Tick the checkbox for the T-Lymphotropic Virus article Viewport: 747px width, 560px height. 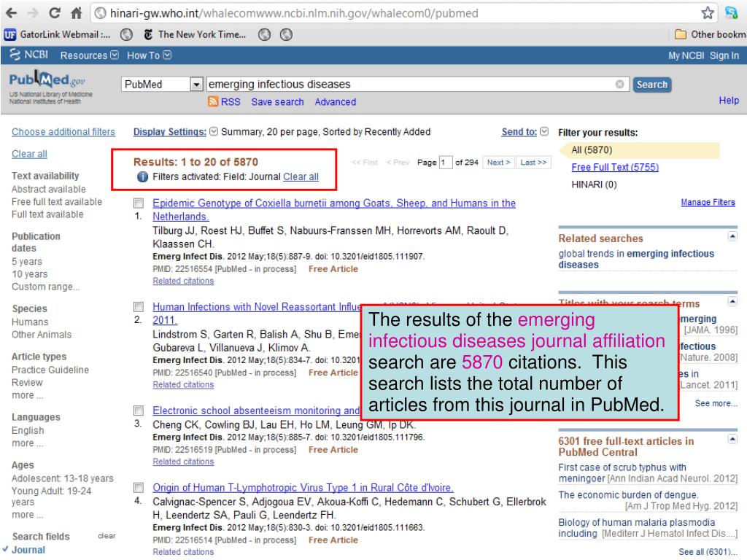tap(139, 488)
